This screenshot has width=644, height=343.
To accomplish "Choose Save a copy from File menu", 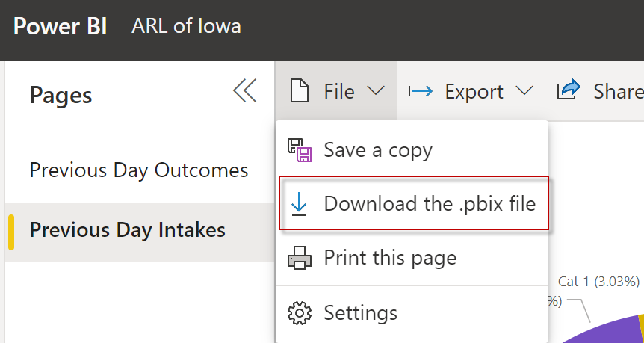I will click(377, 150).
